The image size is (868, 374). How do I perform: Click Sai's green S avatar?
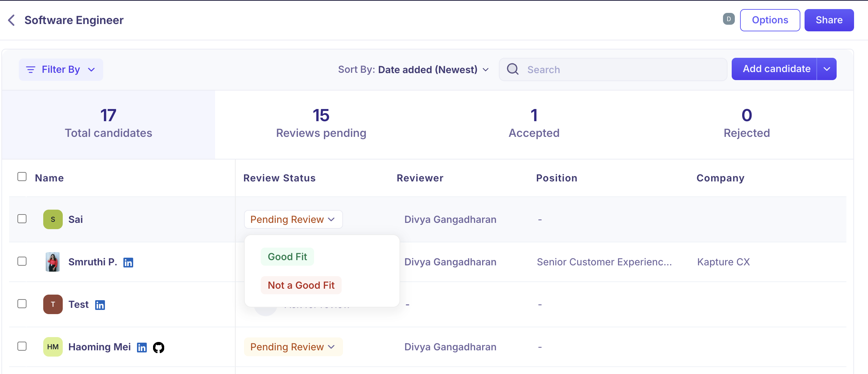(x=53, y=219)
